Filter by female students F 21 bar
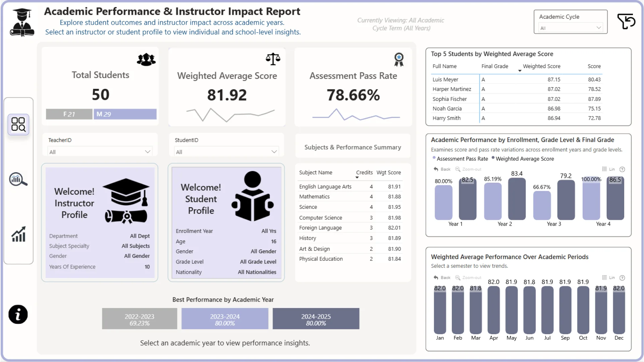The height and width of the screenshot is (362, 644). pyautogui.click(x=69, y=114)
